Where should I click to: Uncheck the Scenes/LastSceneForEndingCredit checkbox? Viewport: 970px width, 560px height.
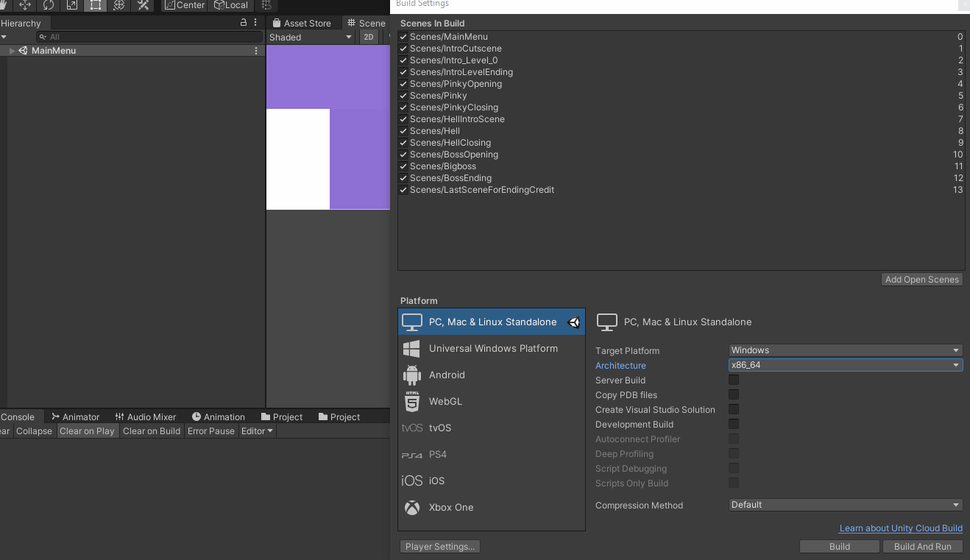tap(403, 190)
